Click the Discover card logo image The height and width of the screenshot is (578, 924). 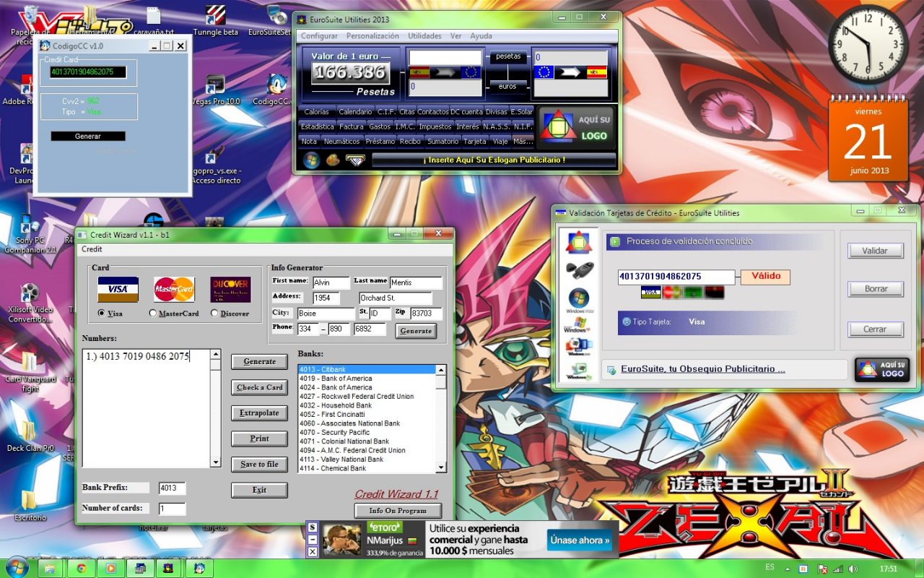click(x=230, y=289)
